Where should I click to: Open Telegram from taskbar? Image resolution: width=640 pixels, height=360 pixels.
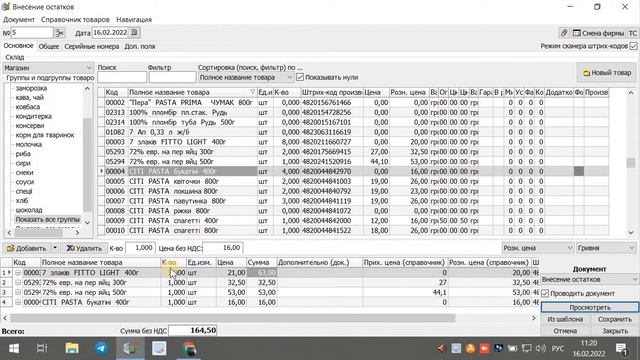click(x=101, y=349)
